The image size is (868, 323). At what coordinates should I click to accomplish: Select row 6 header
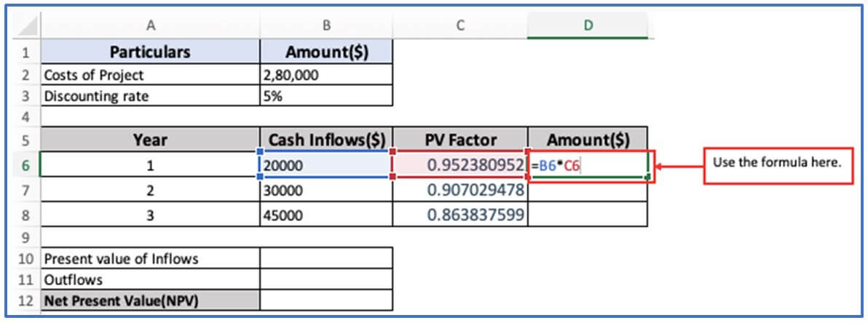[x=26, y=165]
